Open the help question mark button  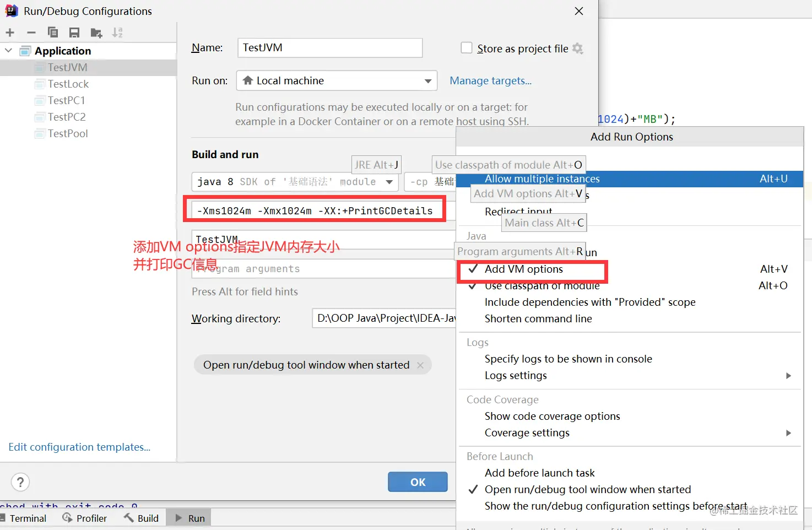pos(20,482)
